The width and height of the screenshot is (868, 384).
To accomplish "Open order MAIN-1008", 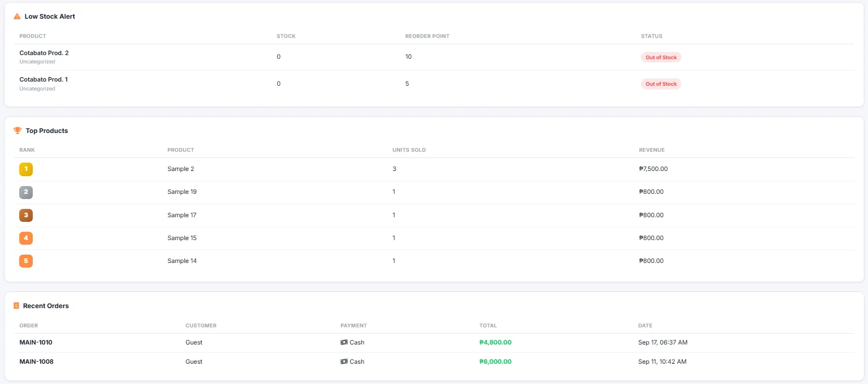I will tap(36, 362).
